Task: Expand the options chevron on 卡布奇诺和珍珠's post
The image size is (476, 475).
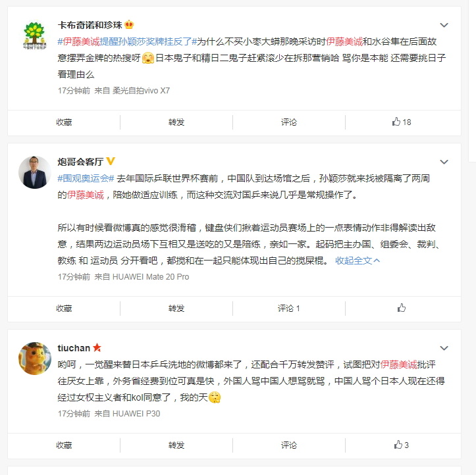Action: (444, 25)
